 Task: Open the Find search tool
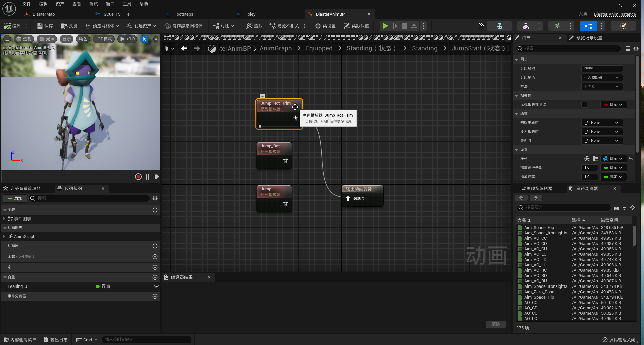pyautogui.click(x=254, y=26)
